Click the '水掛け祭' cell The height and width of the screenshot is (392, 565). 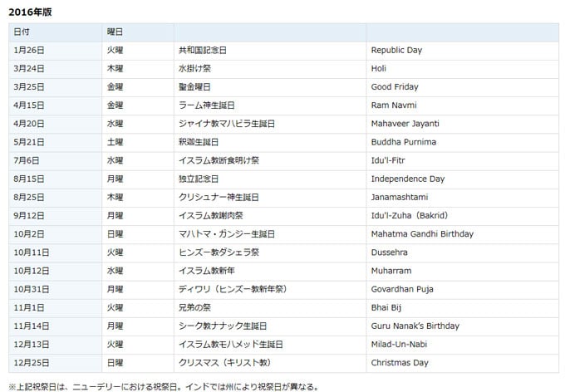[x=270, y=69]
